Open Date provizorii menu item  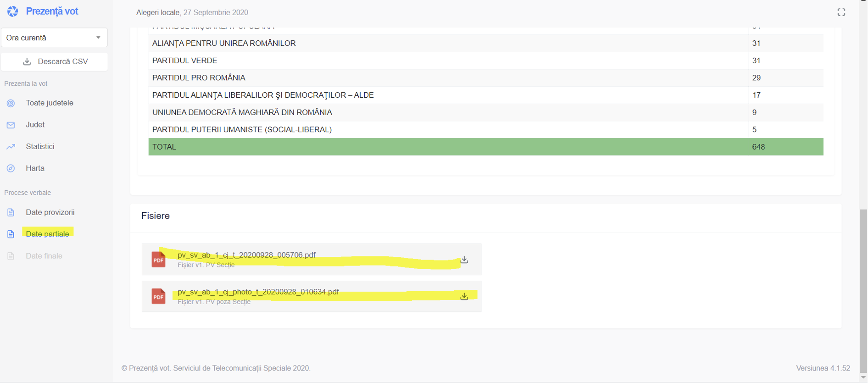(50, 212)
